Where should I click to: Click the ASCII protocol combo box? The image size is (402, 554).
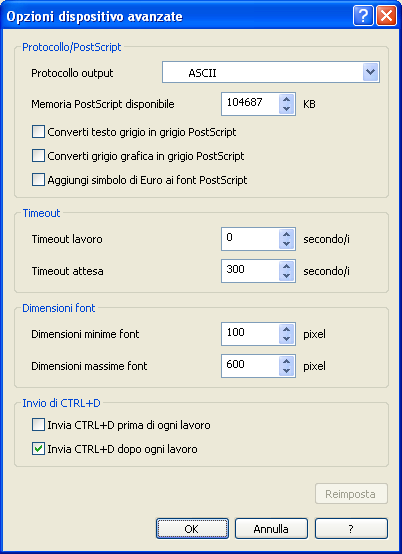click(x=271, y=72)
